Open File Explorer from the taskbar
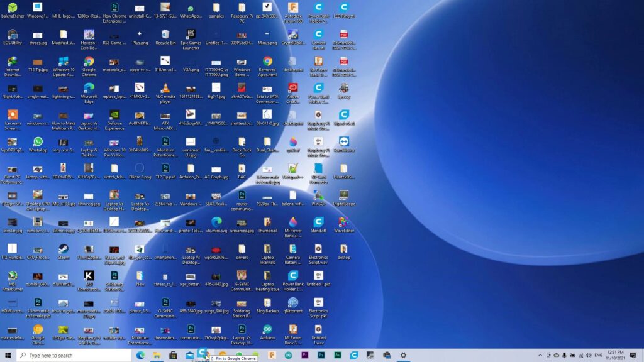The image size is (644, 362). pos(157,355)
